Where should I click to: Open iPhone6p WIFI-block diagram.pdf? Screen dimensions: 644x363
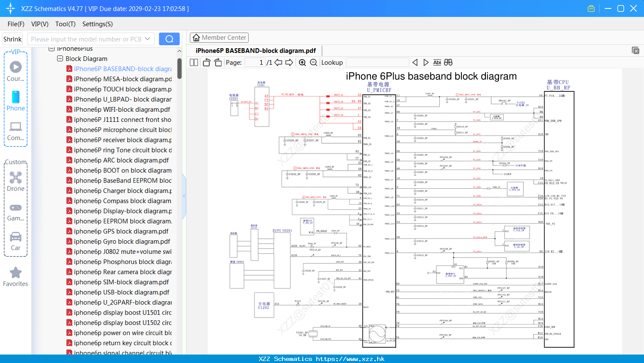pos(118,109)
